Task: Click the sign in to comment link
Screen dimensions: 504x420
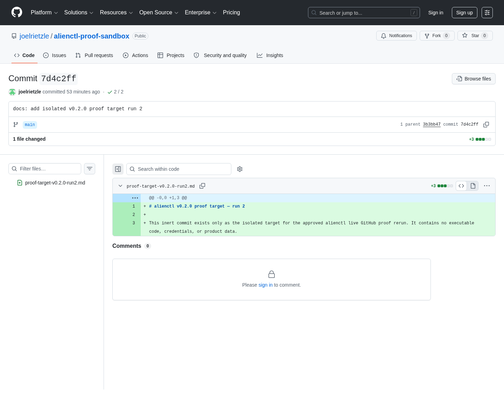Action: click(x=265, y=285)
